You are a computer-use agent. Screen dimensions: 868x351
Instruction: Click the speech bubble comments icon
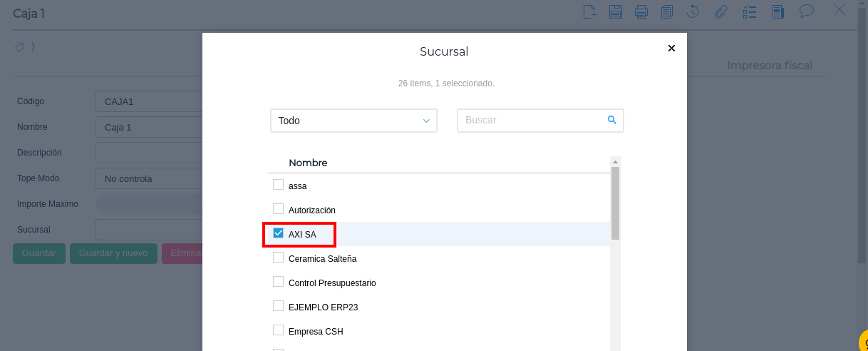coord(807,11)
